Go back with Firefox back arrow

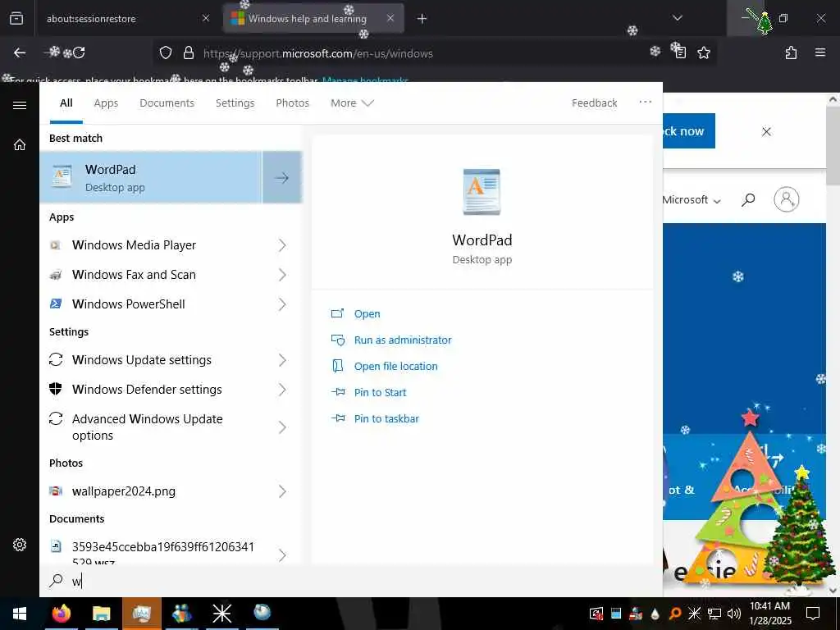(20, 52)
